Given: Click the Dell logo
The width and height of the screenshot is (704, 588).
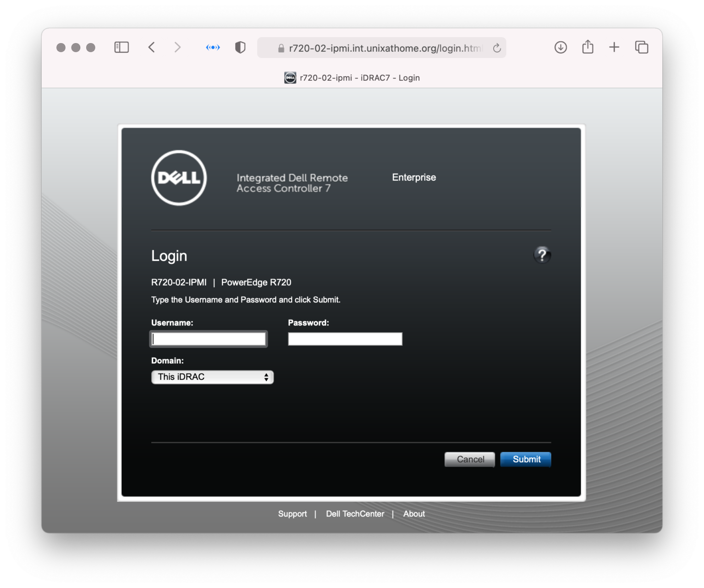Looking at the screenshot, I should tap(179, 178).
